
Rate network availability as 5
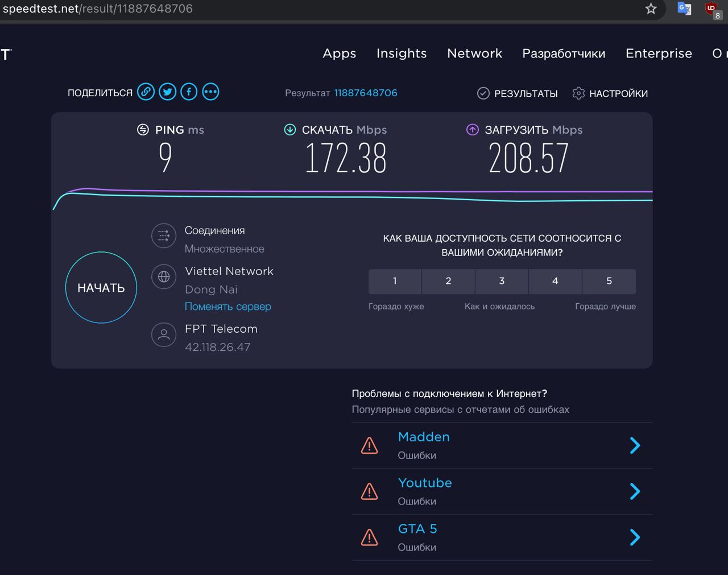[x=609, y=281]
